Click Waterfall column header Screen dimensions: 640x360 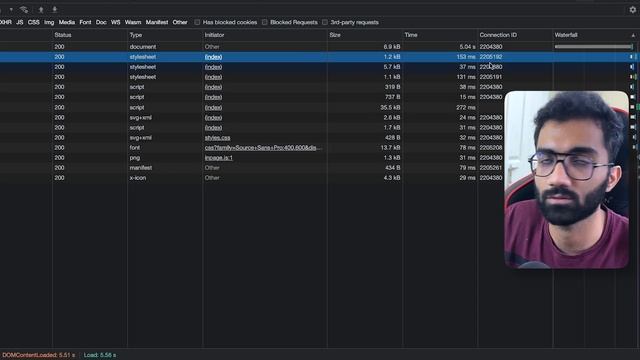(566, 35)
